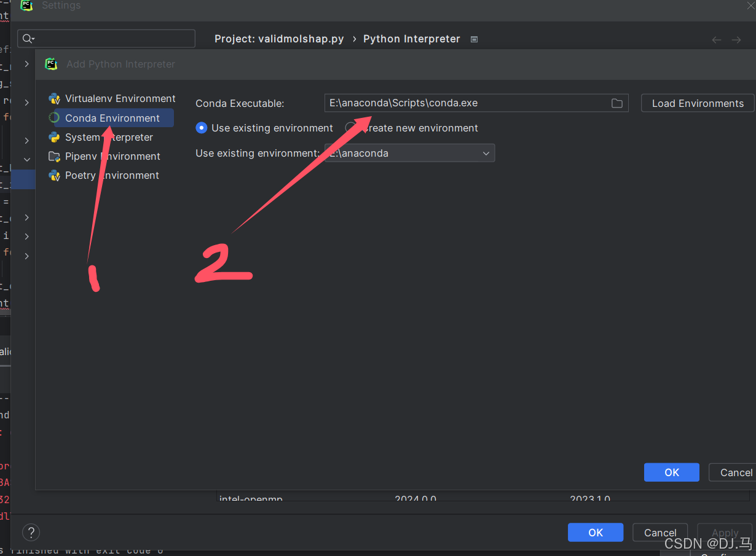Click the Conda Executable path field

pyautogui.click(x=476, y=103)
